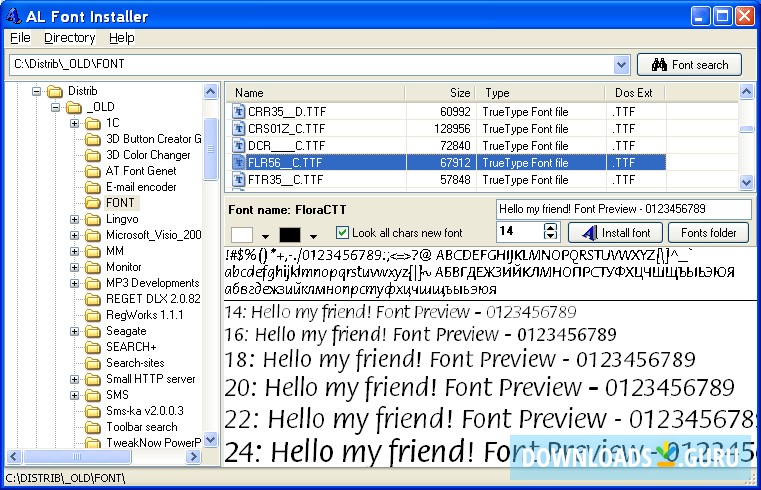Viewport: 761px width, 490px height.
Task: Click the Fonts folder button
Action: 708,233
